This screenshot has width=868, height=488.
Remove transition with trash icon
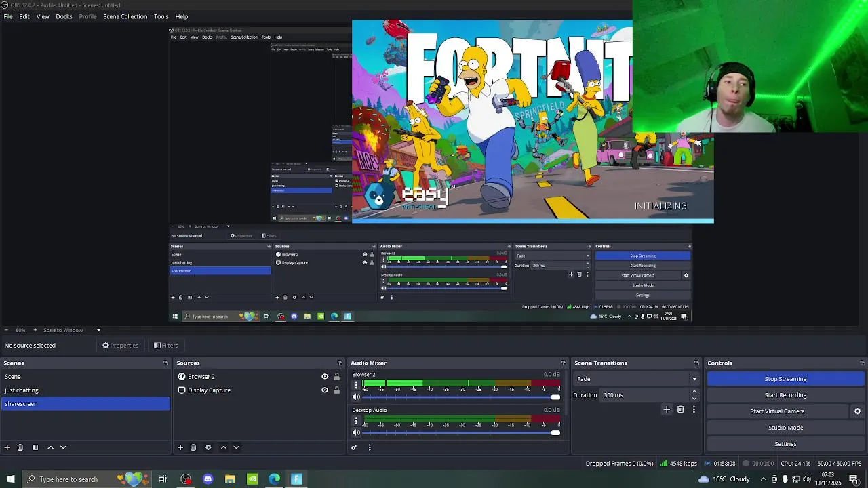(681, 409)
